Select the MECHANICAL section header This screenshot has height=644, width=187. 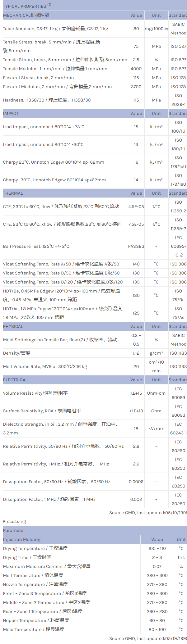(x=26, y=15)
